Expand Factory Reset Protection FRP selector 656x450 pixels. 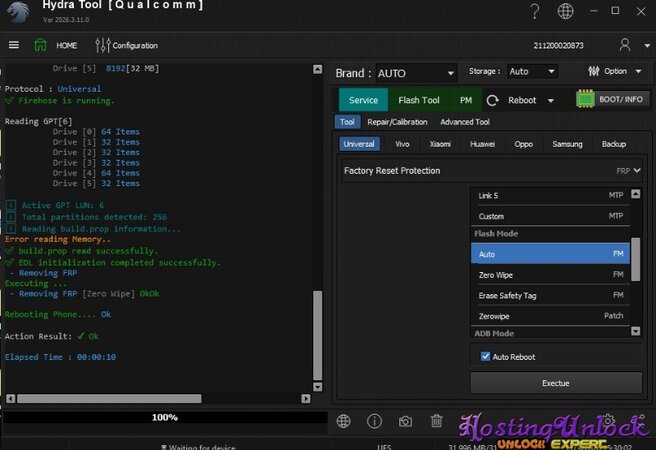629,171
